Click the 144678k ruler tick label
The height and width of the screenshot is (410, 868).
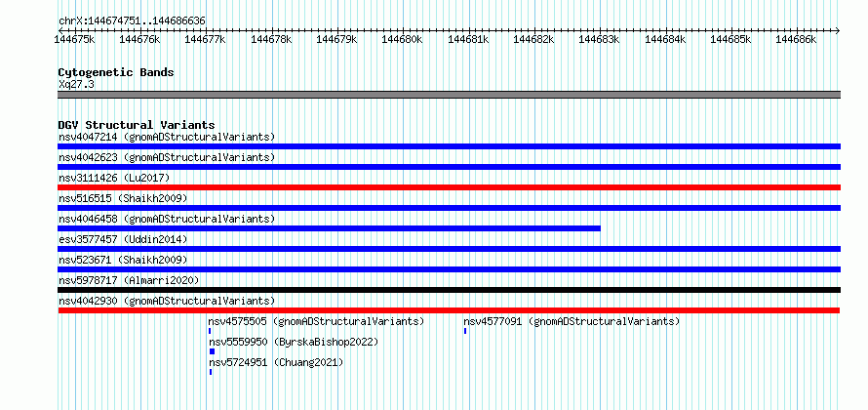pos(271,39)
